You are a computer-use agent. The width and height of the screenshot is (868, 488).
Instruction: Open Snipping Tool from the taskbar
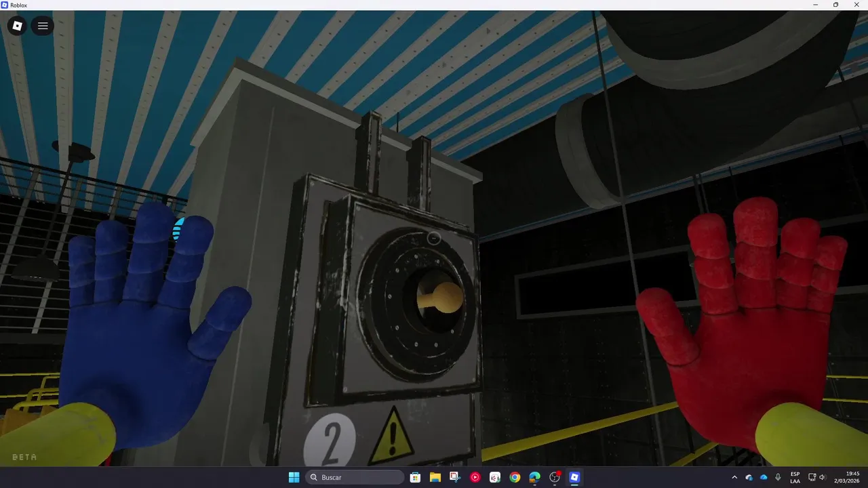tap(455, 477)
